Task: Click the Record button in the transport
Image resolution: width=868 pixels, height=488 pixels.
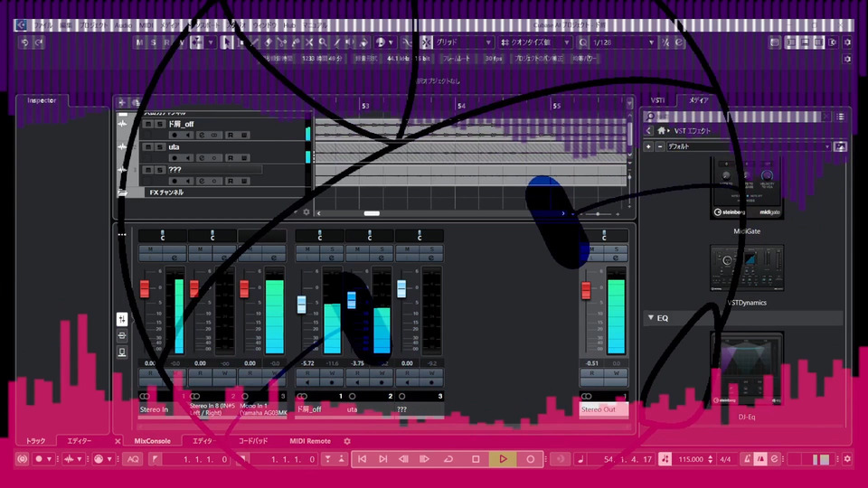Action: (x=530, y=459)
